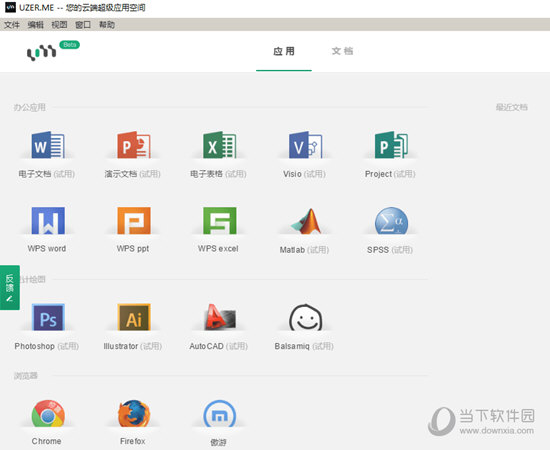Open the Word 电子文档 app icon
This screenshot has height=450, width=550.
[47, 145]
